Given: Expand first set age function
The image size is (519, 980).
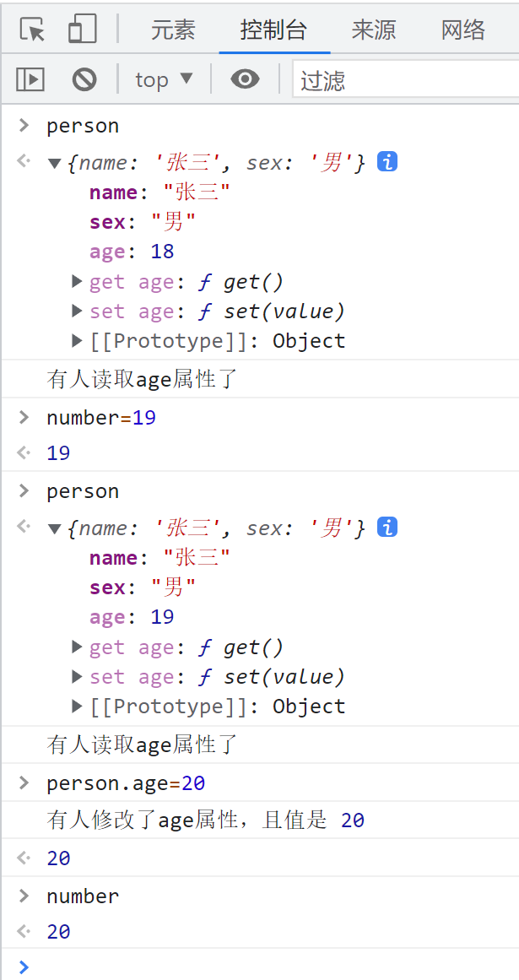Looking at the screenshot, I should (x=78, y=311).
